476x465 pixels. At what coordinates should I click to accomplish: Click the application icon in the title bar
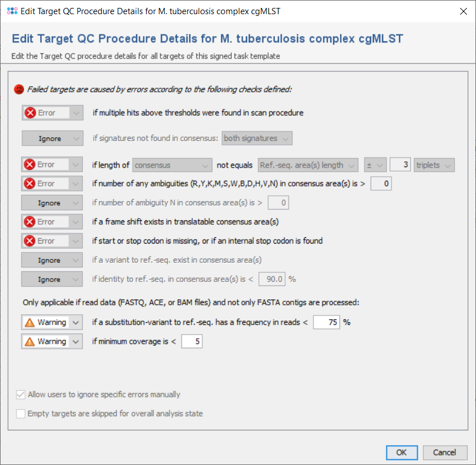tap(12, 11)
